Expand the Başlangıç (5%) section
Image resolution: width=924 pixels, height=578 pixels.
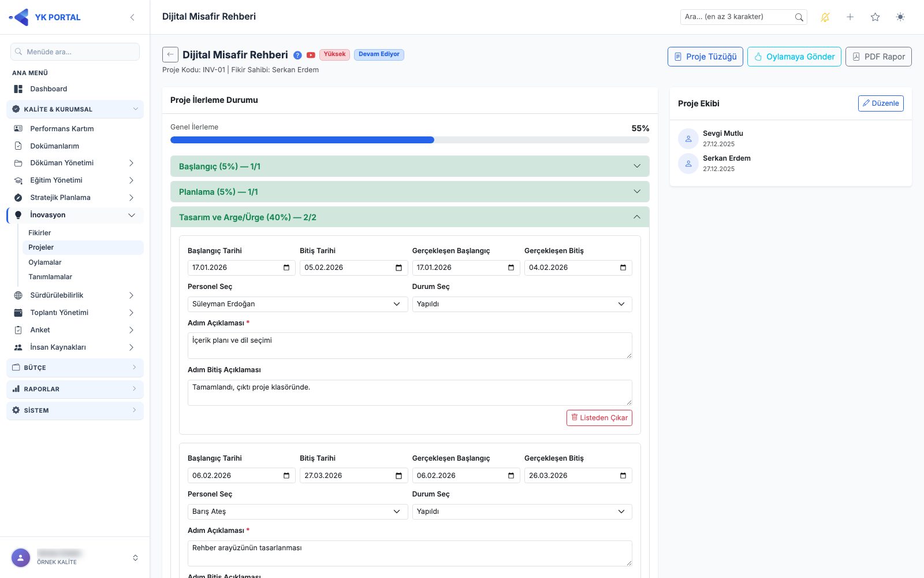click(410, 166)
